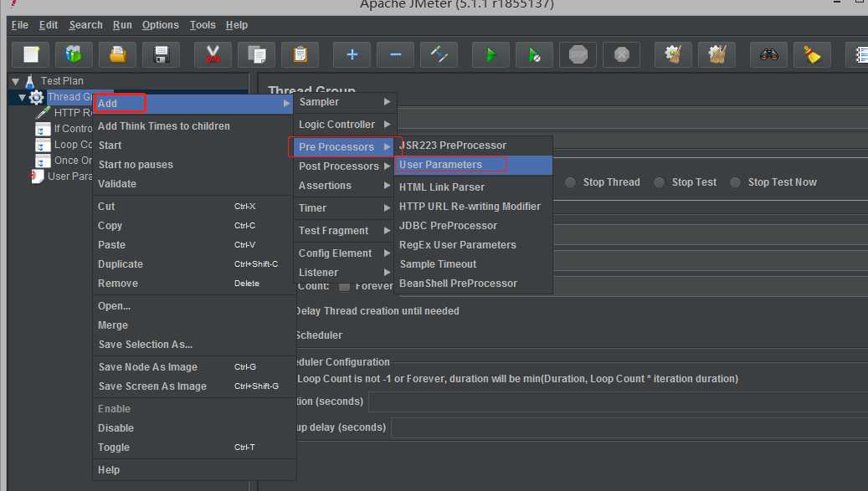This screenshot has height=491, width=868.
Task: Click the startup delay seconds input field
Action: click(x=629, y=427)
